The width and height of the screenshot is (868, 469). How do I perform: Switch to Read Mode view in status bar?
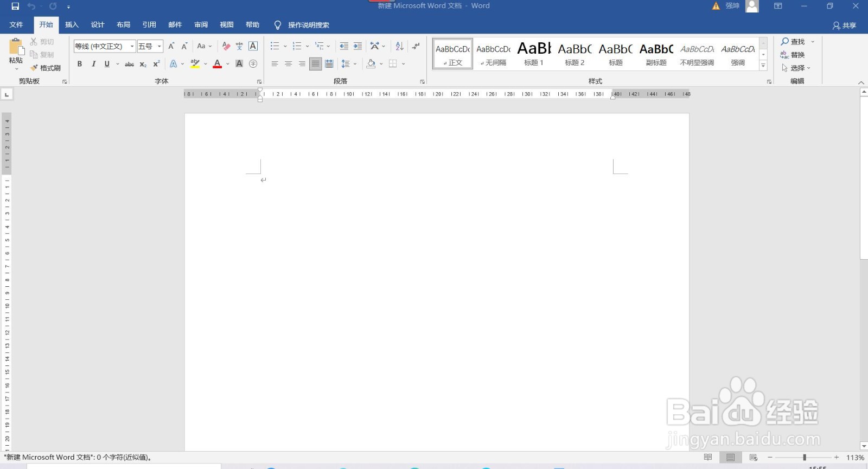708,458
